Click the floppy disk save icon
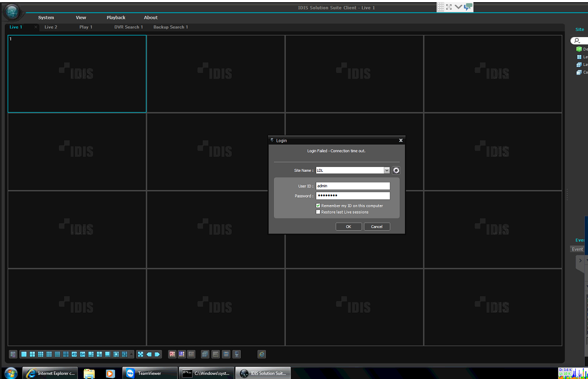The image size is (588, 379). tap(226, 354)
